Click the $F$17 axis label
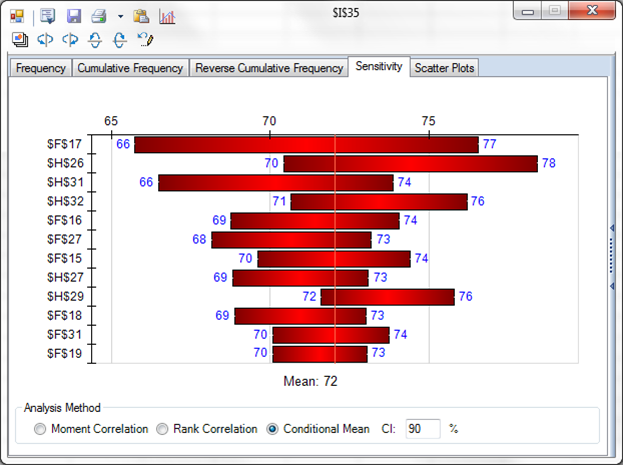623x465 pixels. [x=64, y=144]
